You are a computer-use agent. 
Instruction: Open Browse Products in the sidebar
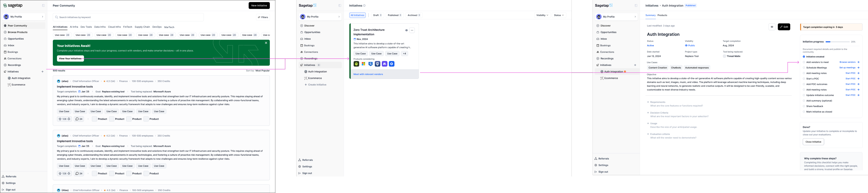18,32
